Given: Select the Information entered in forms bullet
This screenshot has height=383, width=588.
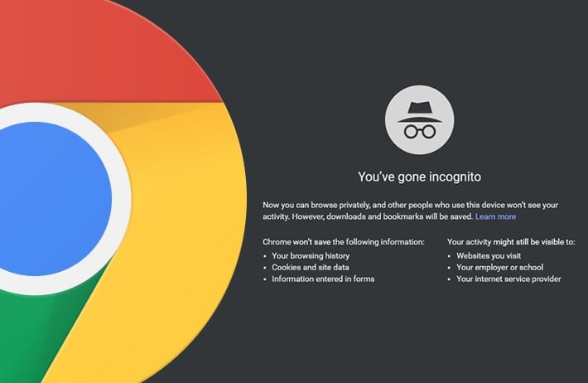Looking at the screenshot, I should [323, 279].
